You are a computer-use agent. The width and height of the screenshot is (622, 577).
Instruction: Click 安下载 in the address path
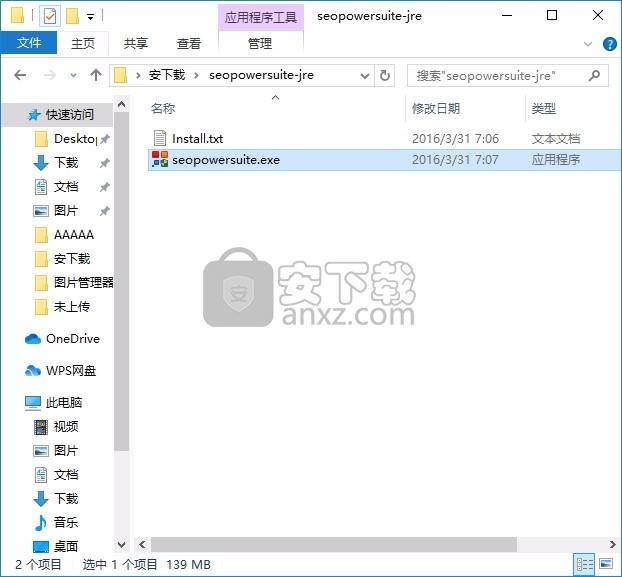167,75
